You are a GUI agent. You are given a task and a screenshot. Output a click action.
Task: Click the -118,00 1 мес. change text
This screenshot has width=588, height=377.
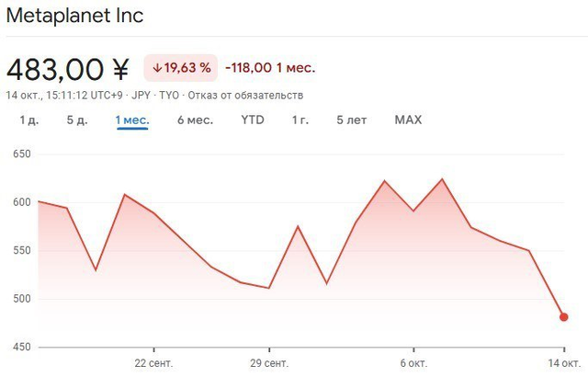click(x=270, y=67)
